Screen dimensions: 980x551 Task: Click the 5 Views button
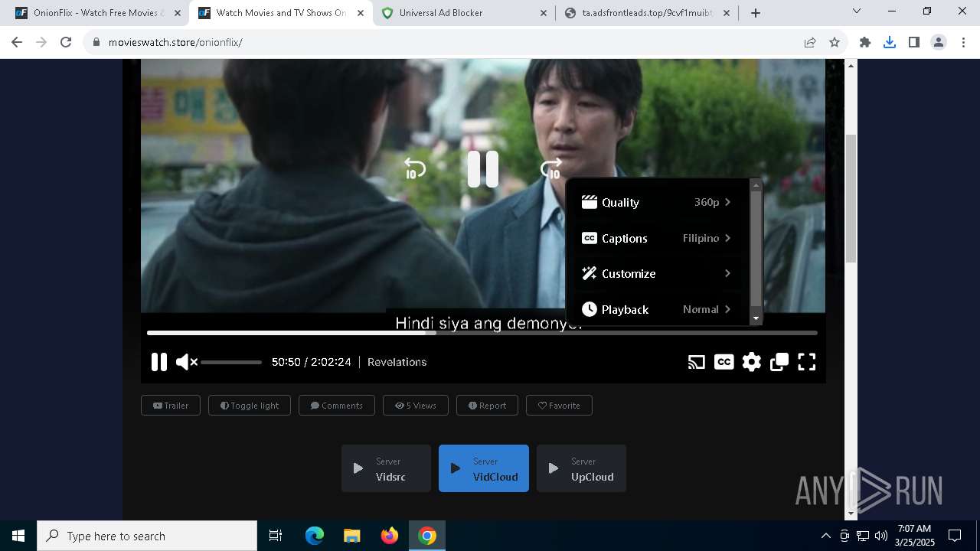pos(416,406)
